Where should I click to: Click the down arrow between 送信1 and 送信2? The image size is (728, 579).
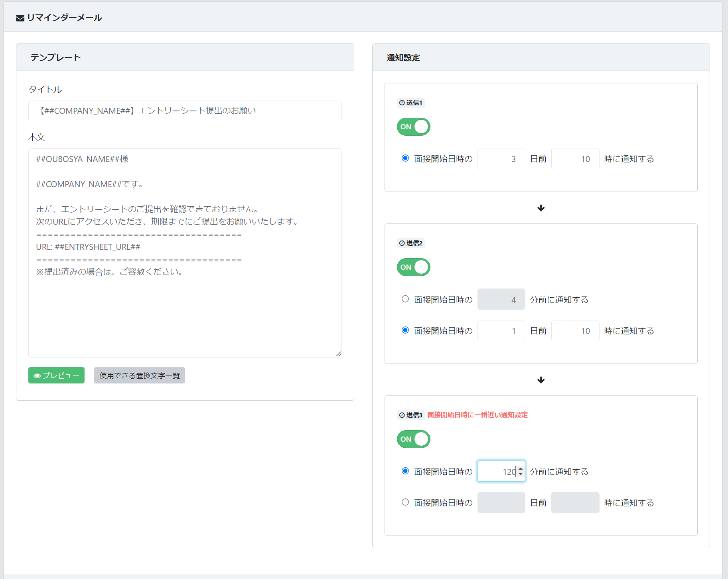(x=541, y=208)
